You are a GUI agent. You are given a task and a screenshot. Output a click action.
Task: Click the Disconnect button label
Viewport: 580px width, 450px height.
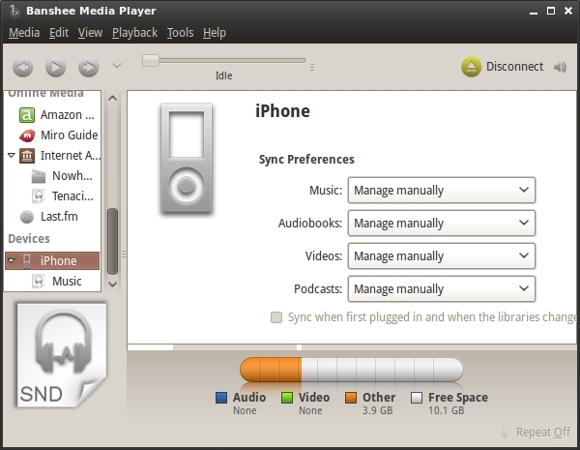point(515,67)
